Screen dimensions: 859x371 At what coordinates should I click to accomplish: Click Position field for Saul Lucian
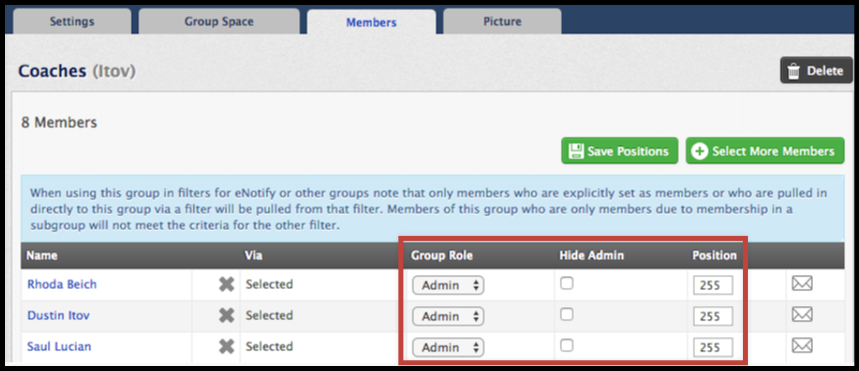713,348
